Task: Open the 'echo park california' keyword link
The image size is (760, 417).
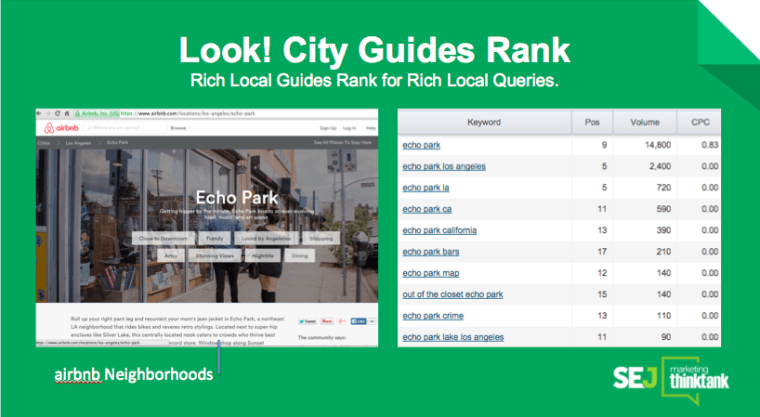Action: click(439, 230)
